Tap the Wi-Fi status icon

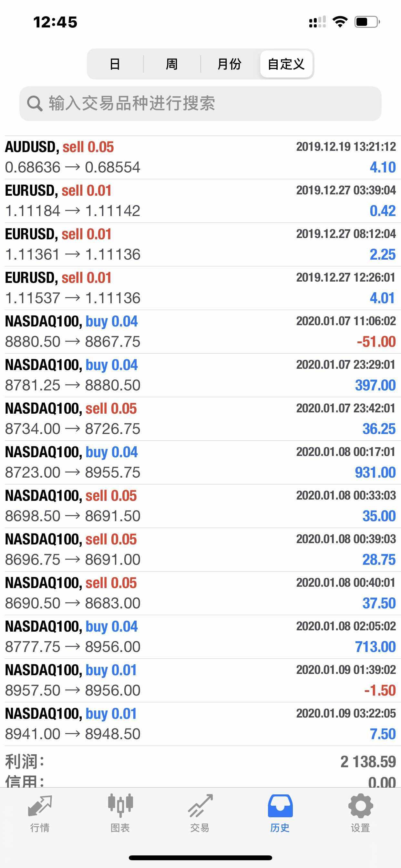(x=340, y=22)
